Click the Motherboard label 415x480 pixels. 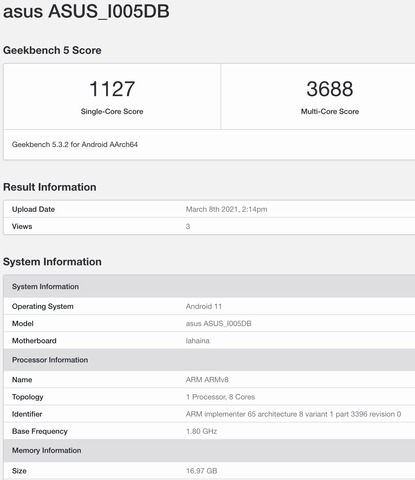click(34, 341)
